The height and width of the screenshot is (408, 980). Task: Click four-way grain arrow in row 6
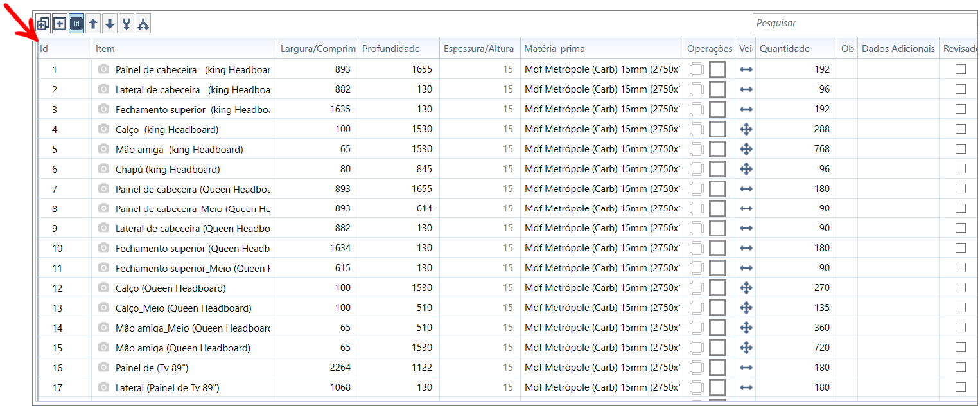(746, 169)
